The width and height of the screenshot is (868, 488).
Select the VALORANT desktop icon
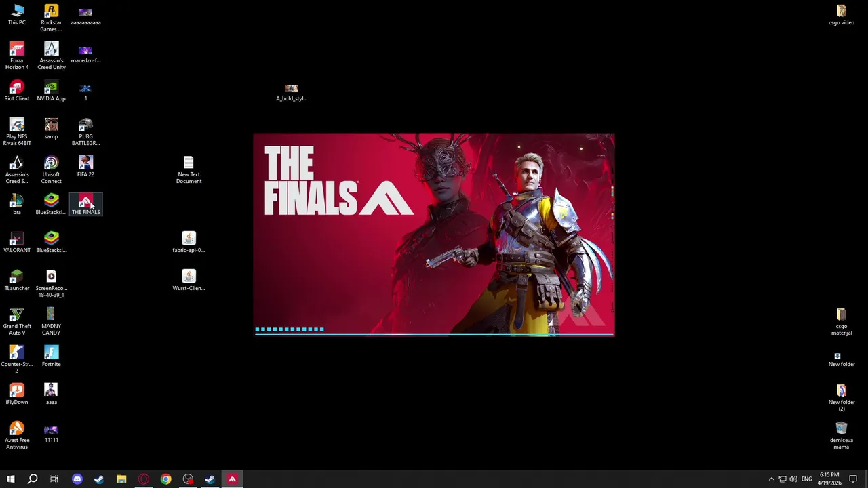[17, 243]
